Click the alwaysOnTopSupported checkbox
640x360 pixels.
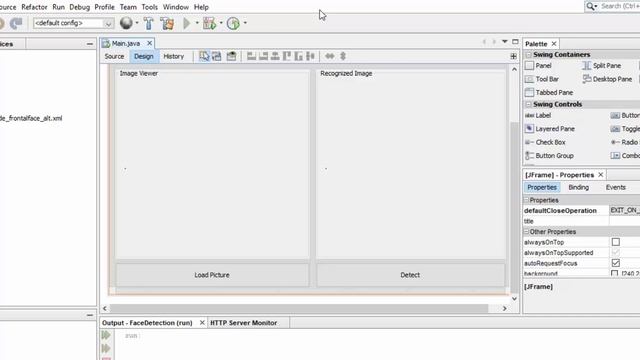click(x=616, y=253)
